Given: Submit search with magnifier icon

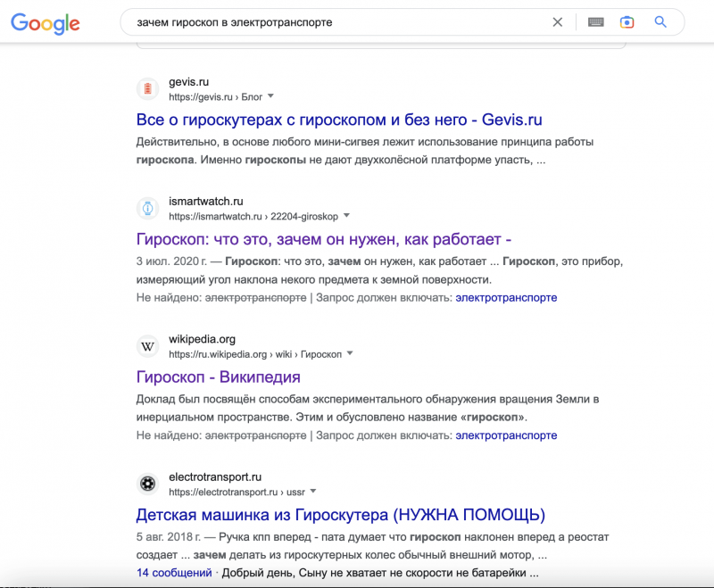Looking at the screenshot, I should tap(660, 21).
